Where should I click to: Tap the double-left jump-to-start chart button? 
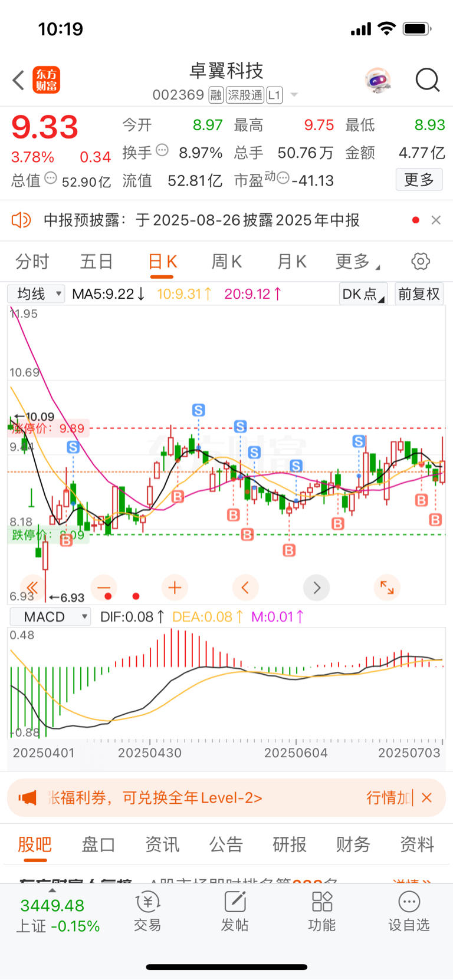(x=32, y=588)
